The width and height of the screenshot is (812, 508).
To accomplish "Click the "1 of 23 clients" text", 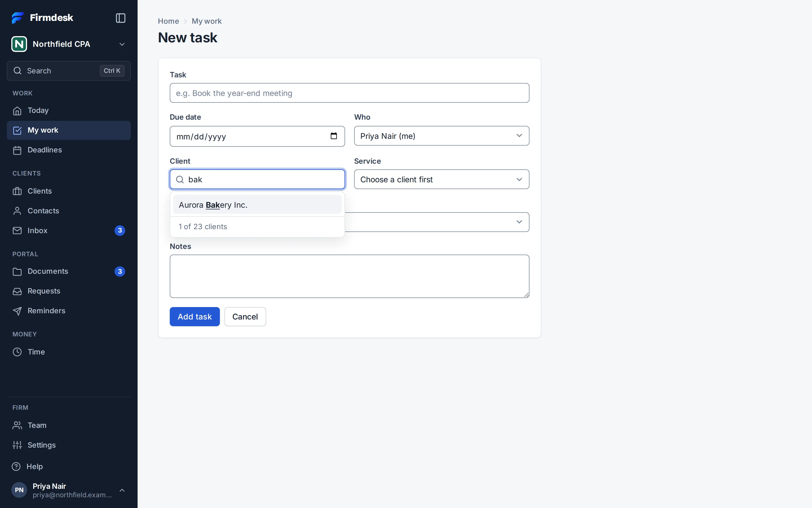I will 203,227.
